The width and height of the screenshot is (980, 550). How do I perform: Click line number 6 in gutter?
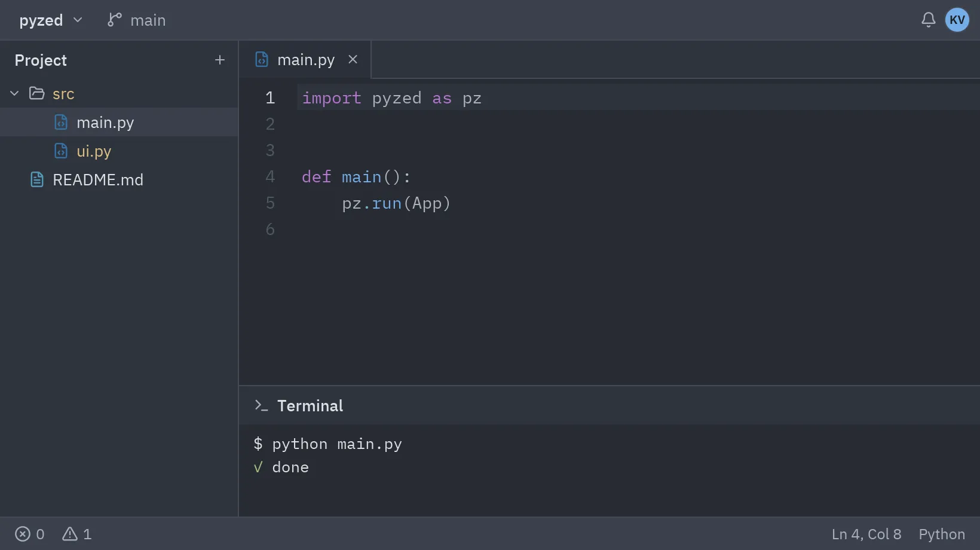pyautogui.click(x=270, y=229)
